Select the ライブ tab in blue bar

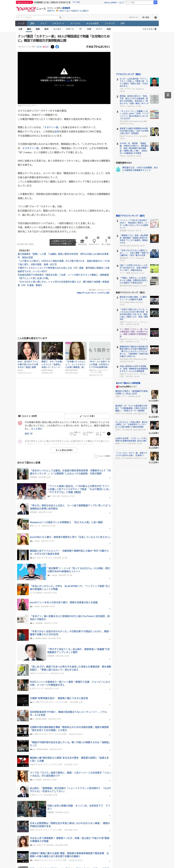(x=43, y=24)
